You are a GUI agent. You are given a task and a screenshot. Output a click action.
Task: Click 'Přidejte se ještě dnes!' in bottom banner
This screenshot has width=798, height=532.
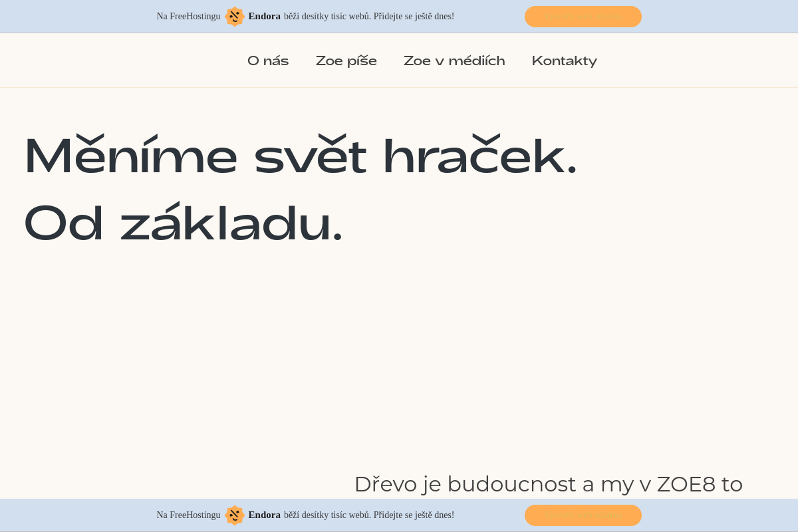pyautogui.click(x=414, y=515)
